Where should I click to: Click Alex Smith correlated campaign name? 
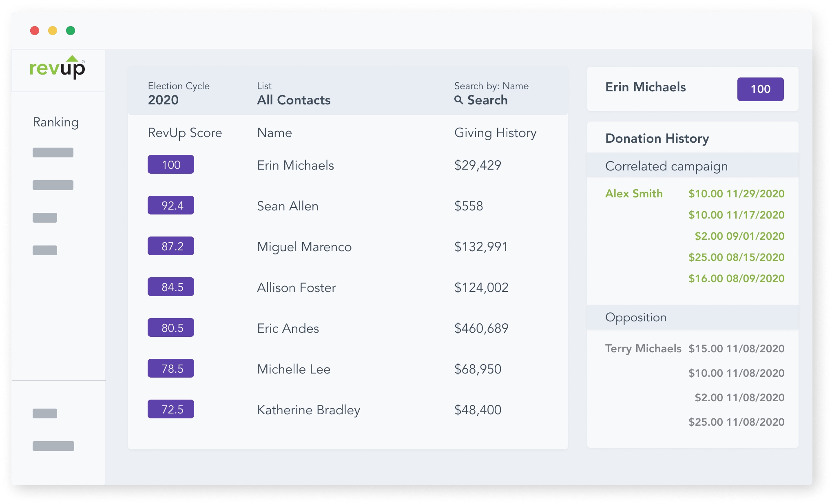(x=634, y=194)
